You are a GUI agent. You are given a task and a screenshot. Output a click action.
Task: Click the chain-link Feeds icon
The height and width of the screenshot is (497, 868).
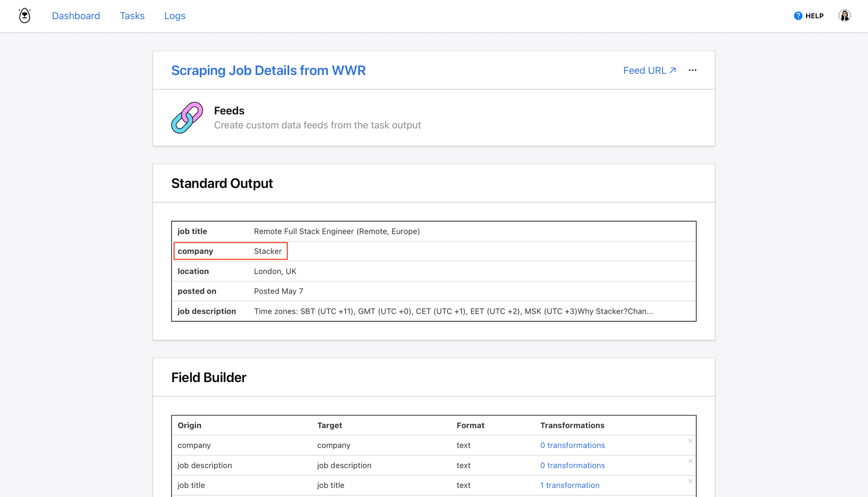pos(187,118)
